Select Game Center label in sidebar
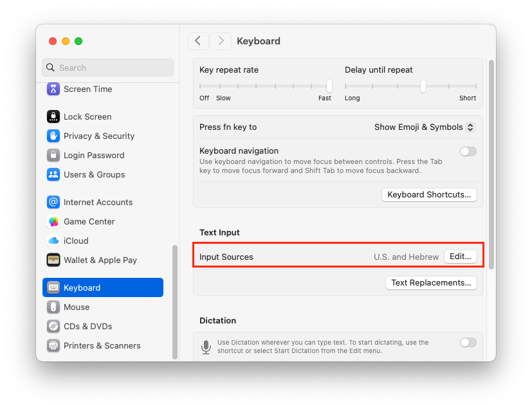The width and height of the screenshot is (532, 409). point(89,221)
